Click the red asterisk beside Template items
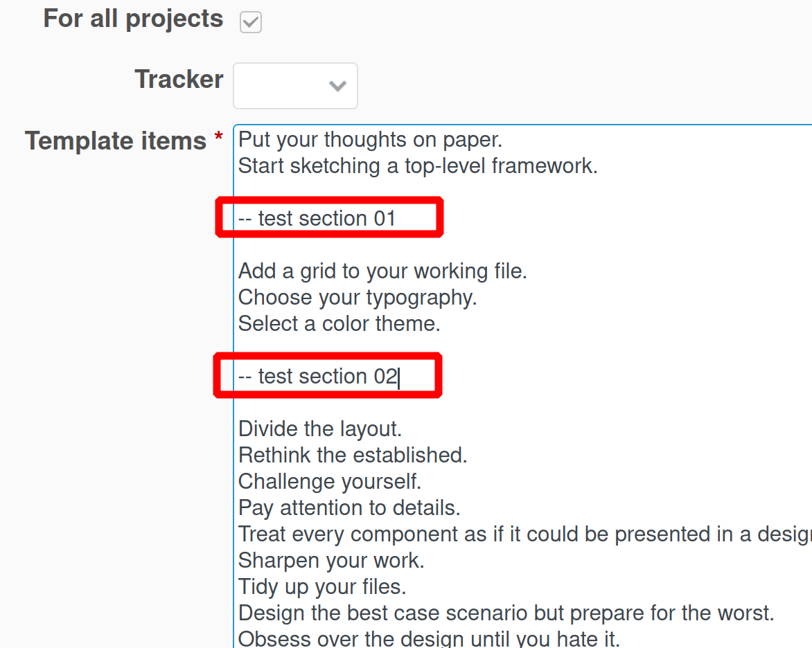812x648 pixels. point(224,140)
